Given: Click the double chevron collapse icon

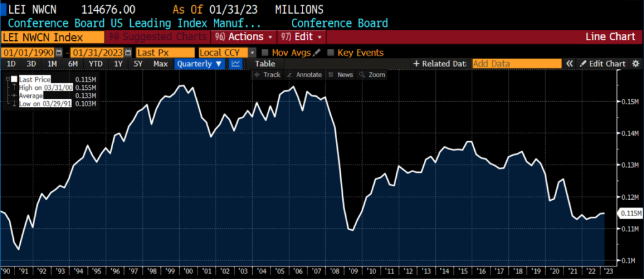Looking at the screenshot, I should point(570,63).
